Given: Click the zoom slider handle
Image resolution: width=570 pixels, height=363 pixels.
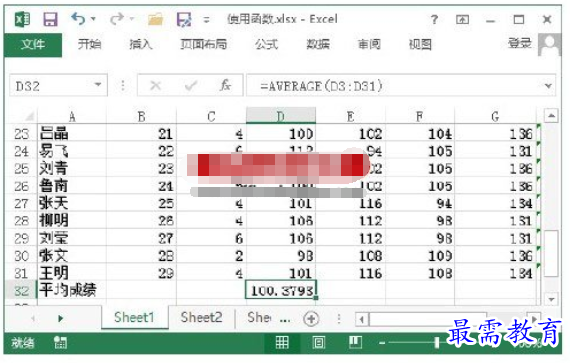Looking at the screenshot, I should (x=437, y=342).
